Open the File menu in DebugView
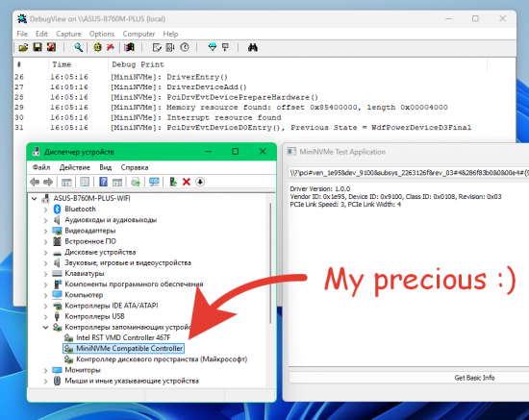 [x=22, y=34]
